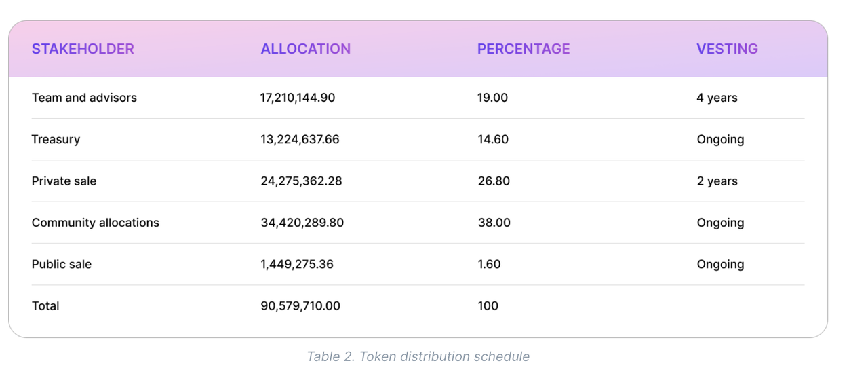Select the Private sale row label
Screen dimensions: 868x372
point(64,181)
